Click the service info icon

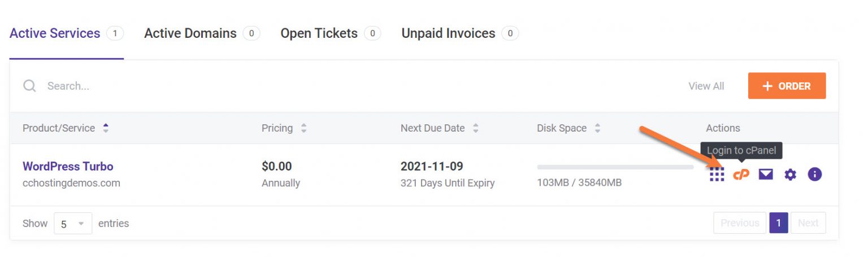click(x=814, y=175)
